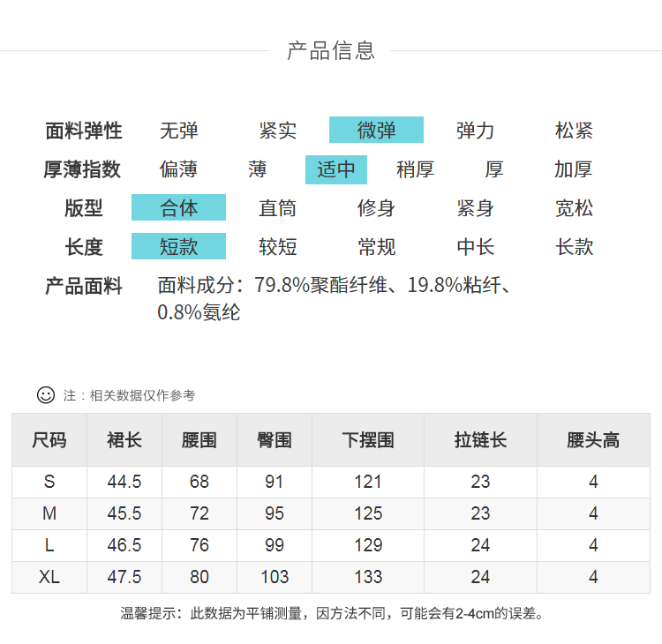Select the highlighted 微弹 elasticity option
662x644 pixels.
pyautogui.click(x=376, y=131)
